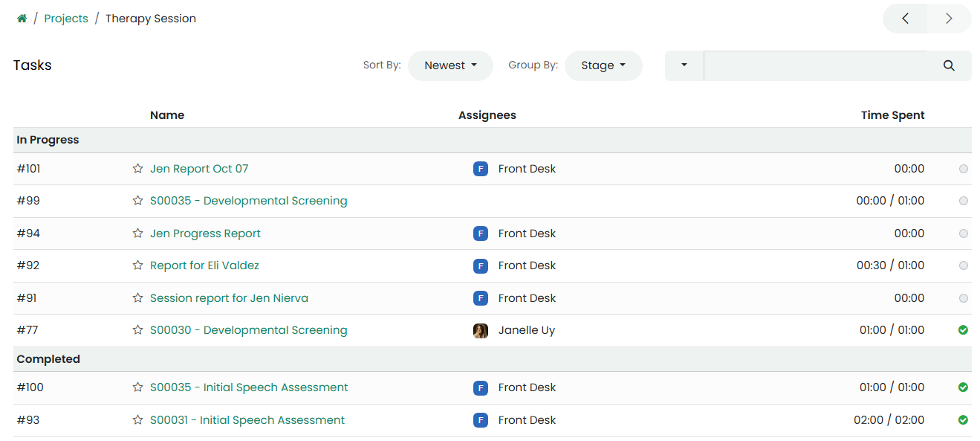Expand the search filter dropdown arrow
Screen dimensions: 980x441
(x=684, y=65)
